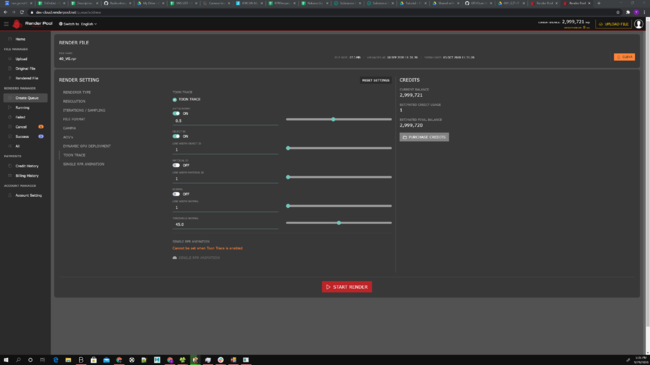Open the Failed renders list
This screenshot has height=365, width=650.
[20, 117]
